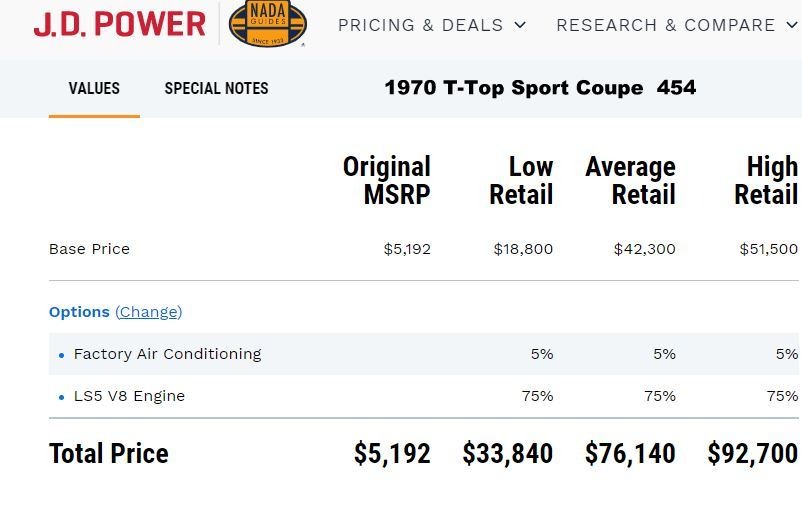Switch to the Values tab
This screenshot has height=508, width=802.
coord(94,88)
